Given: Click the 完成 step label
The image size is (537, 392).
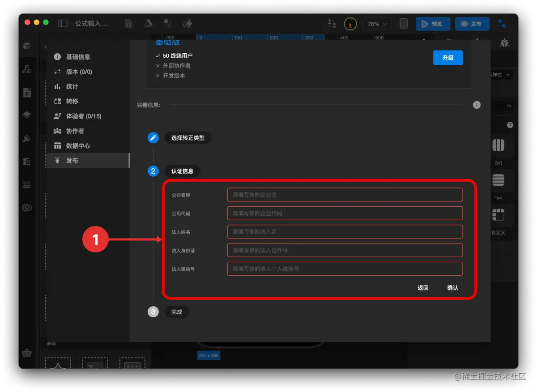Looking at the screenshot, I should (x=177, y=312).
